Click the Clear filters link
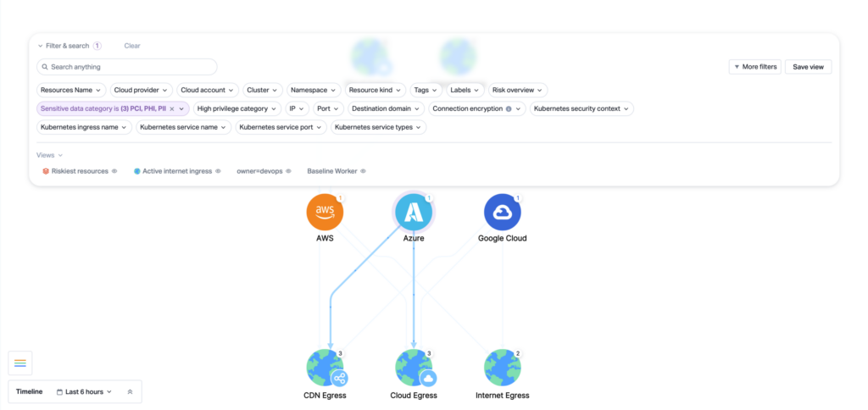Image resolution: width=868 pixels, height=410 pixels. click(x=132, y=46)
